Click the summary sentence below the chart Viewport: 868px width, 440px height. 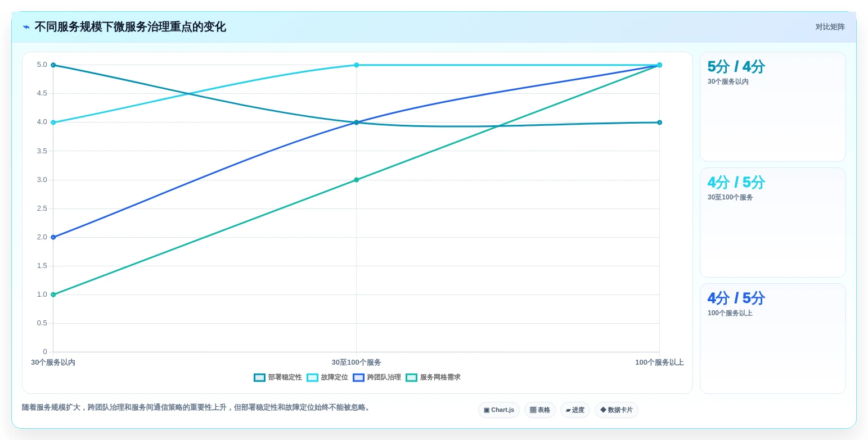point(197,407)
